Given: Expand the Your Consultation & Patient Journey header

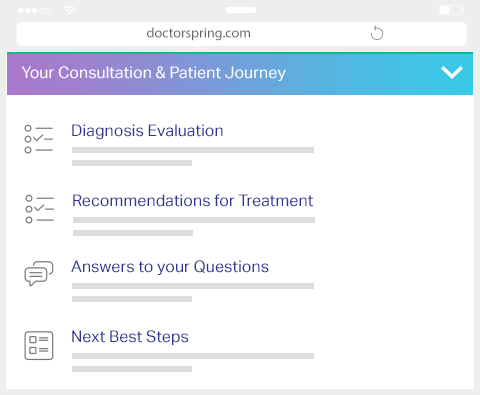Looking at the screenshot, I should (x=240, y=74).
